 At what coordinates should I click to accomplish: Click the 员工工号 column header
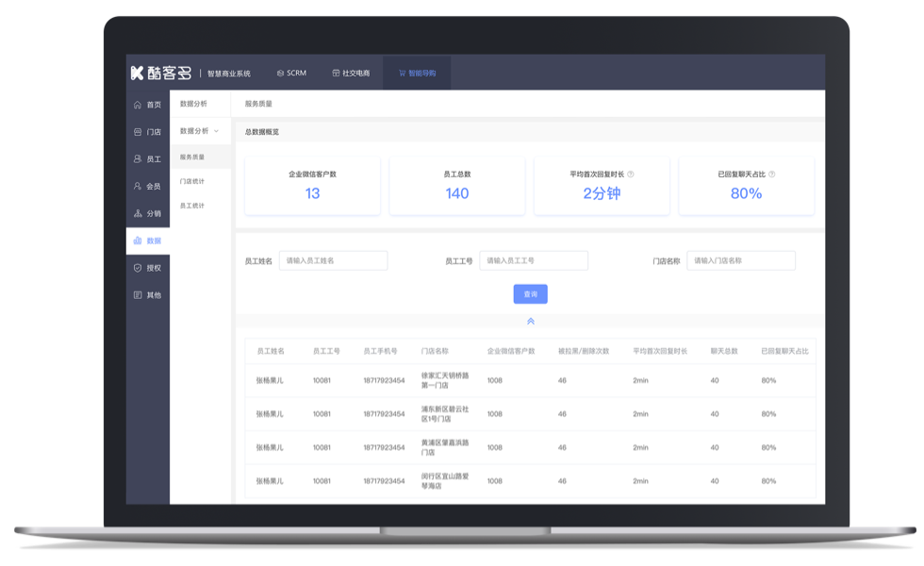pyautogui.click(x=326, y=351)
